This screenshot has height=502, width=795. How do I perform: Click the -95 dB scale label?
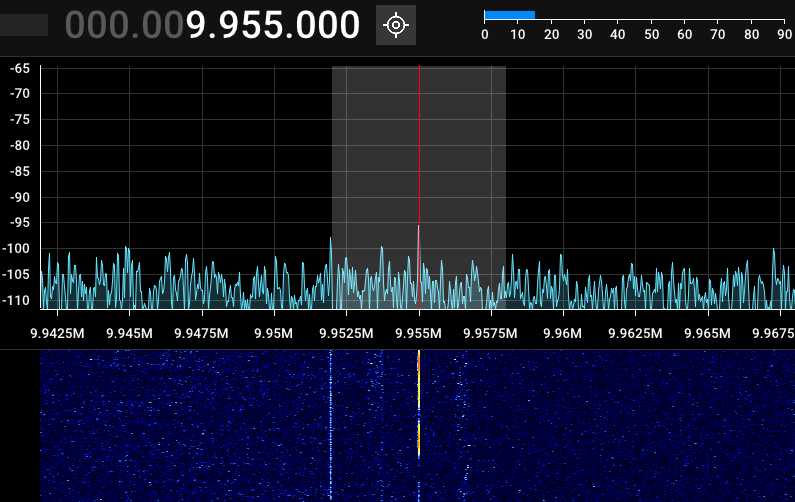pos(20,223)
